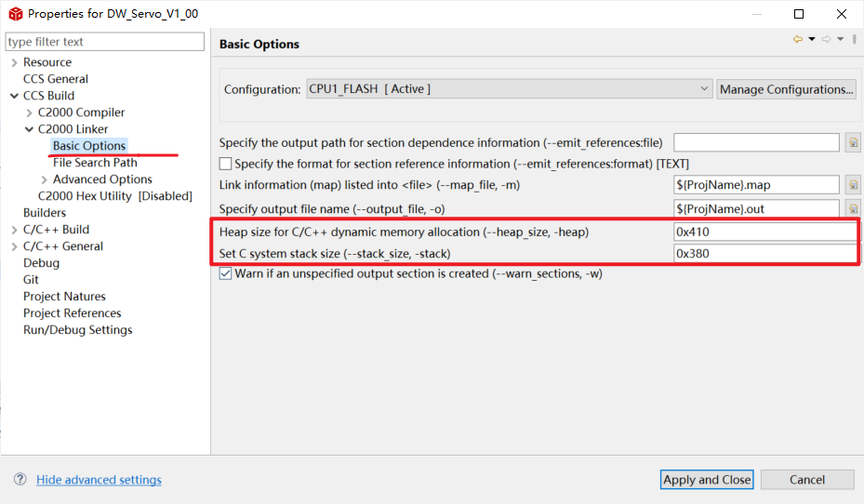Click the Cancel button
Viewport: 864px width, 504px height.
pyautogui.click(x=807, y=480)
